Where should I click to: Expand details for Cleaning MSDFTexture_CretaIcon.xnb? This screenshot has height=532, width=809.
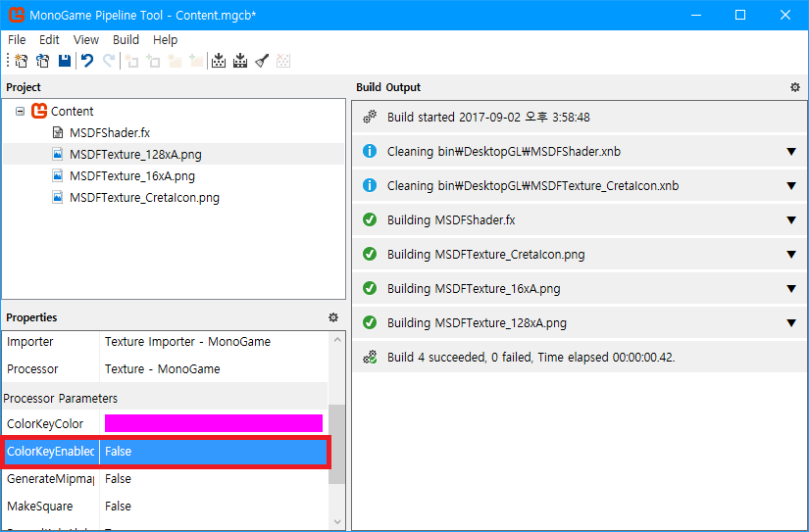(791, 186)
